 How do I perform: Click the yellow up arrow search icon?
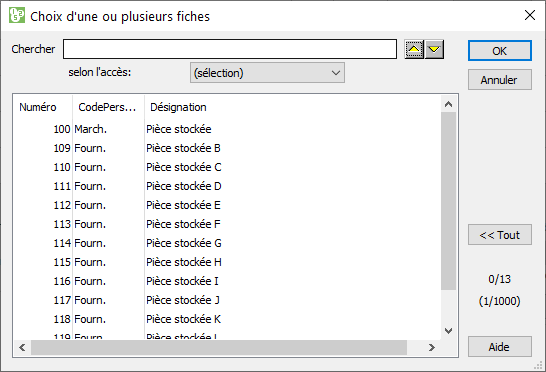[414, 49]
